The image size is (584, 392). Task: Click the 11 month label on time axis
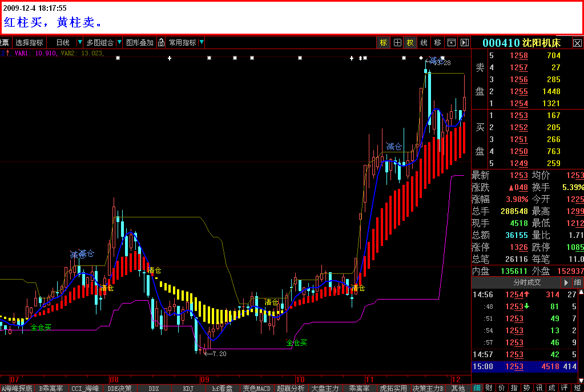point(369,379)
